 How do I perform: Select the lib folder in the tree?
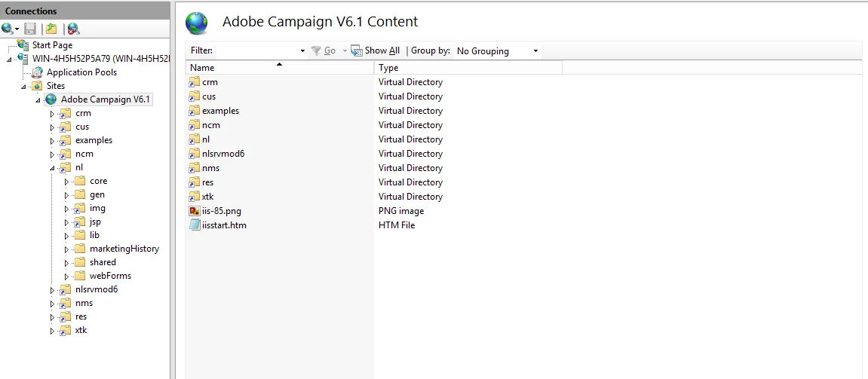coord(94,235)
